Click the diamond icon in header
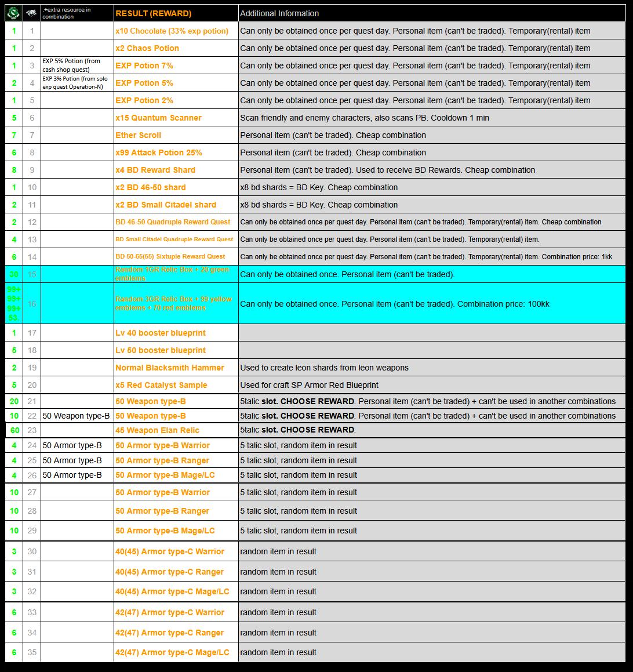Viewport: 633px width, 672px height. [32, 13]
